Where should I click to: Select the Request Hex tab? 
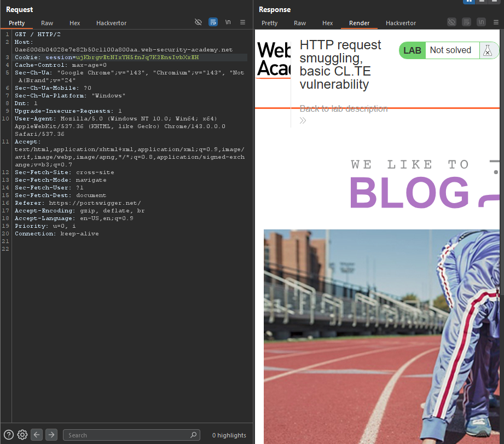tap(74, 23)
